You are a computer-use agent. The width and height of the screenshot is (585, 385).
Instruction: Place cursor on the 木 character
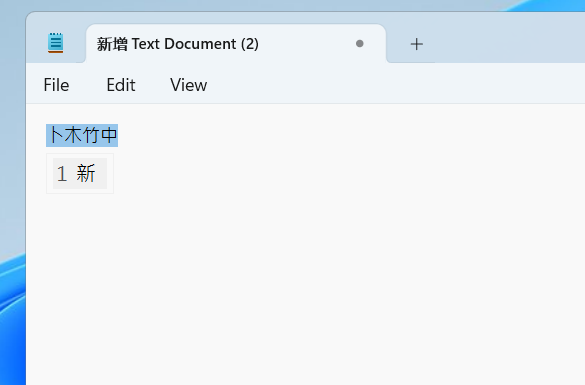tap(73, 135)
